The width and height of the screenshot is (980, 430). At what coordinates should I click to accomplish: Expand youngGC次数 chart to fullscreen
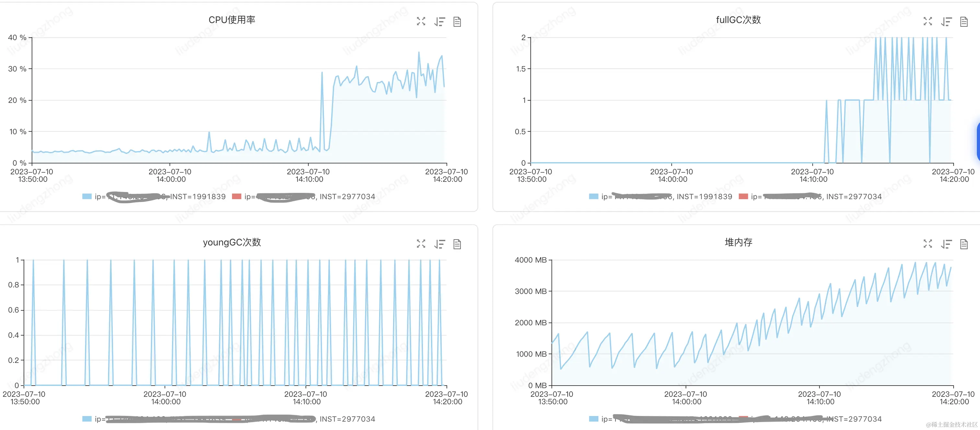421,244
